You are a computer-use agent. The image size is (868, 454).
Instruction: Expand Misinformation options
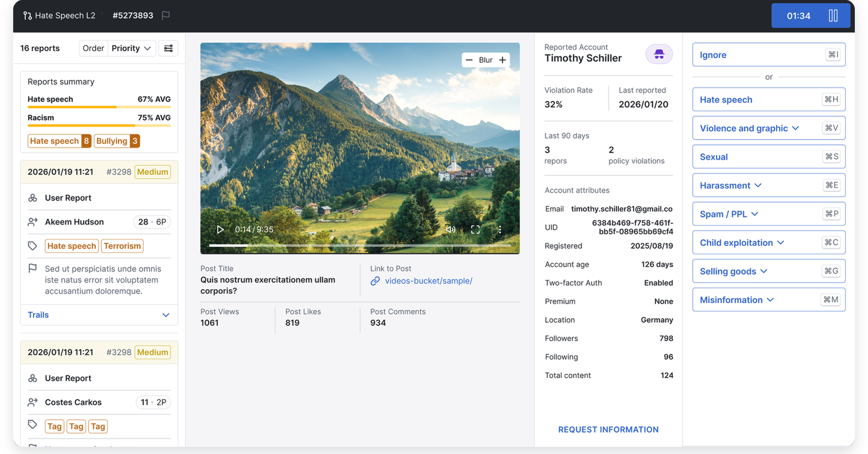tap(770, 300)
